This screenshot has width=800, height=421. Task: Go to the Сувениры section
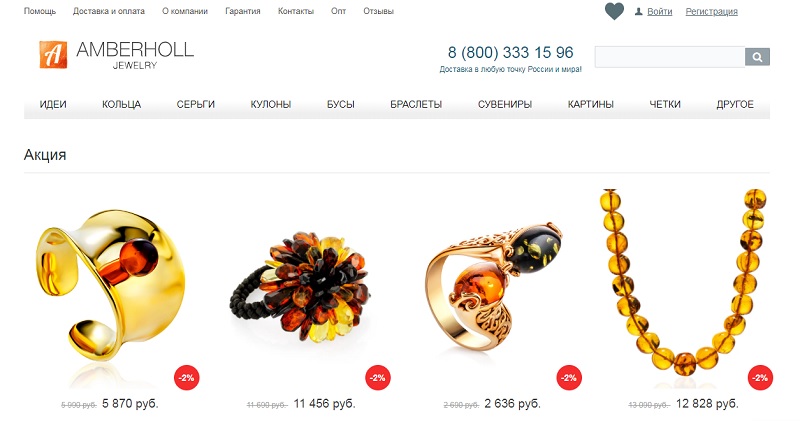505,104
